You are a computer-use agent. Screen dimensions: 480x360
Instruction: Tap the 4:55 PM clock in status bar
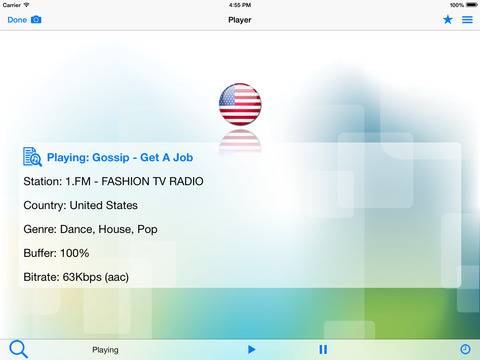[x=240, y=5]
